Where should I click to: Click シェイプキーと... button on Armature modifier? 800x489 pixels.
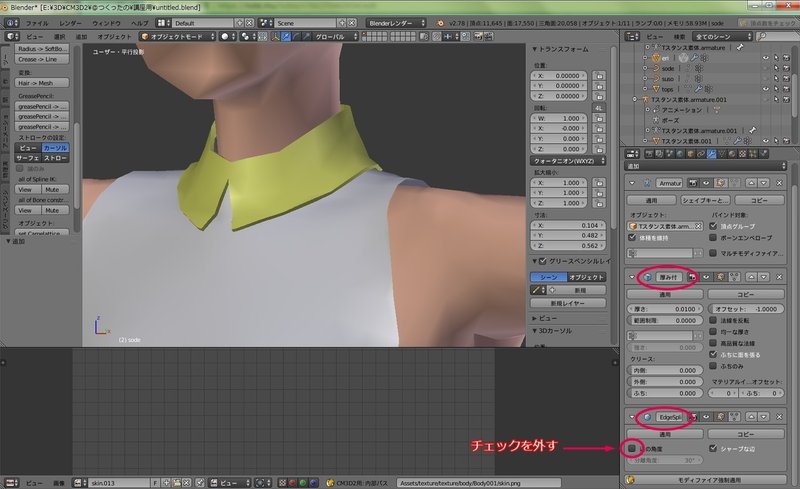click(705, 200)
